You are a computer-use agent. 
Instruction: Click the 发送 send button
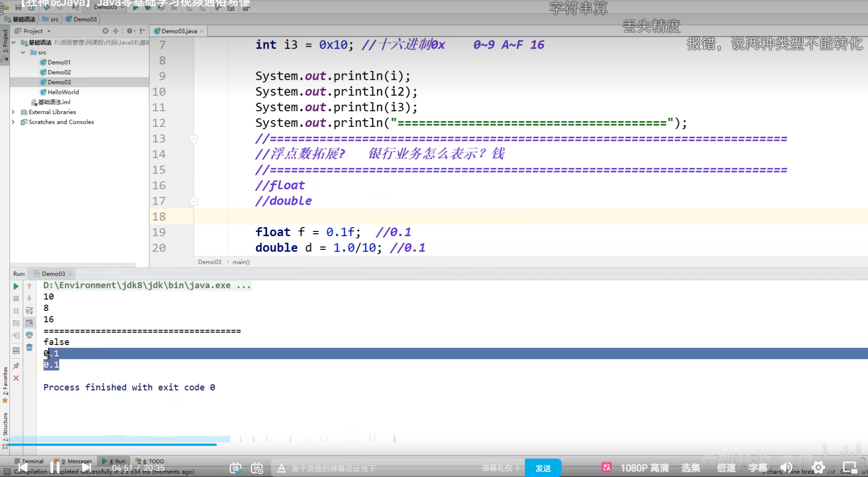[x=543, y=468]
